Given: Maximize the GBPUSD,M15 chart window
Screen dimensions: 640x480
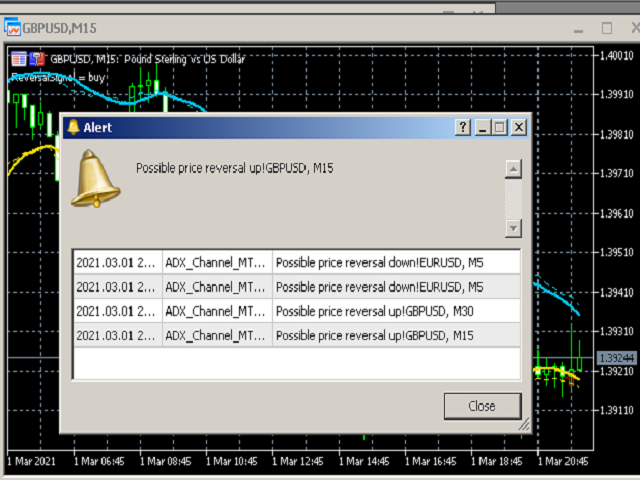Looking at the screenshot, I should (607, 28).
